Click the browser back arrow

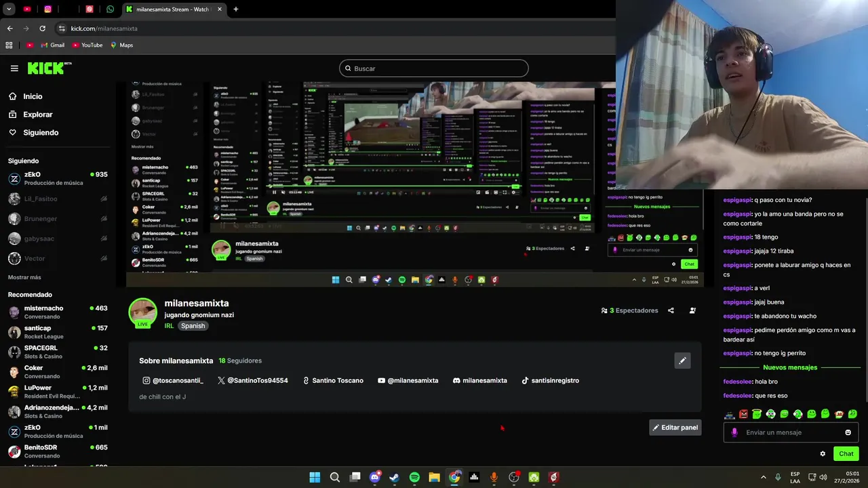[x=9, y=28]
